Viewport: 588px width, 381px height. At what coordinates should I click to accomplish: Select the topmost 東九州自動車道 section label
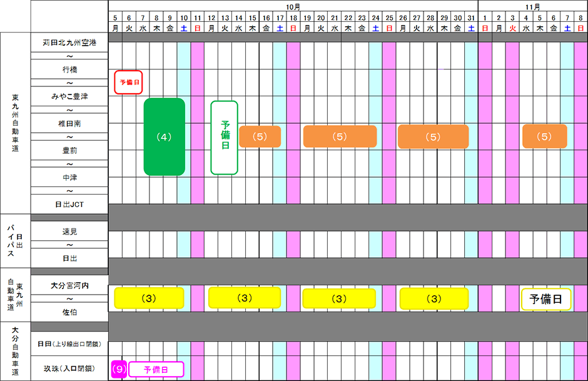[15, 123]
